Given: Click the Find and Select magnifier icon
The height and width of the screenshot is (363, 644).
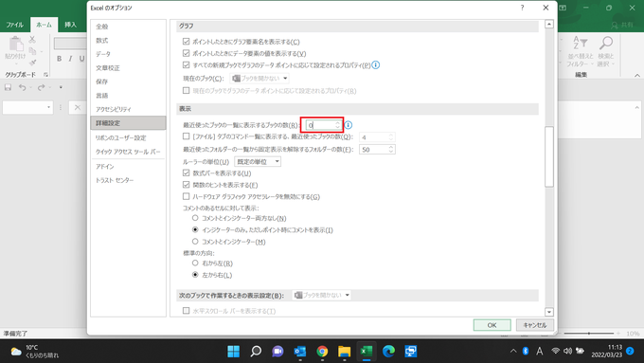Looking at the screenshot, I should [x=606, y=43].
